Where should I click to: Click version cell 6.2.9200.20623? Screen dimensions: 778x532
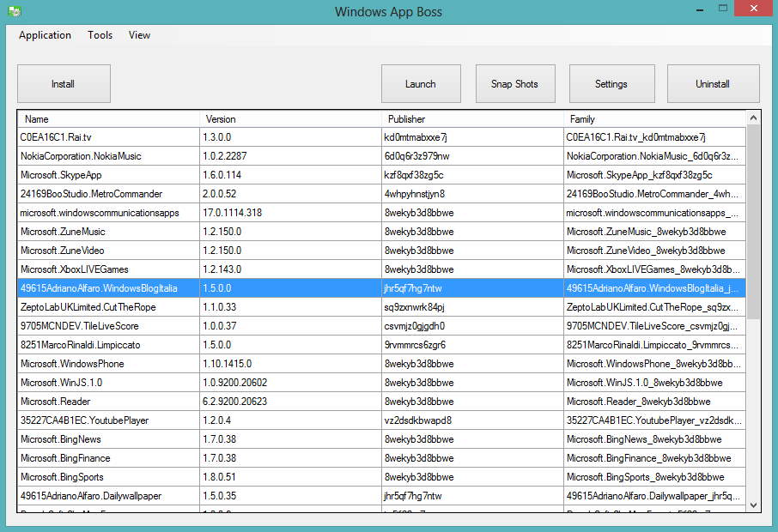tap(291, 401)
